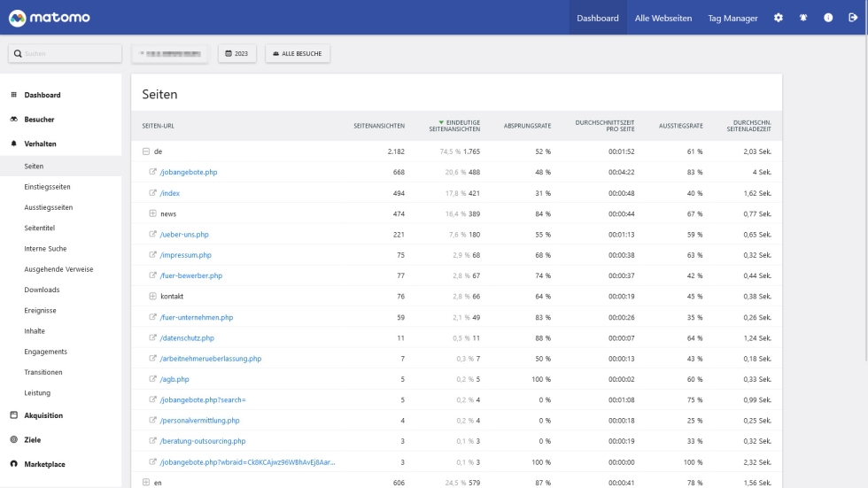
Task: Open external link icon for /jobangebote.php
Action: (x=153, y=172)
